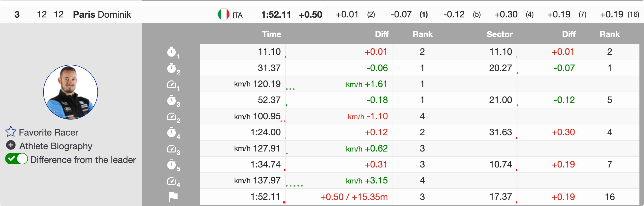Expand Athlete Biography with plus icon
Screen dimensions: 644x206
tap(11, 145)
